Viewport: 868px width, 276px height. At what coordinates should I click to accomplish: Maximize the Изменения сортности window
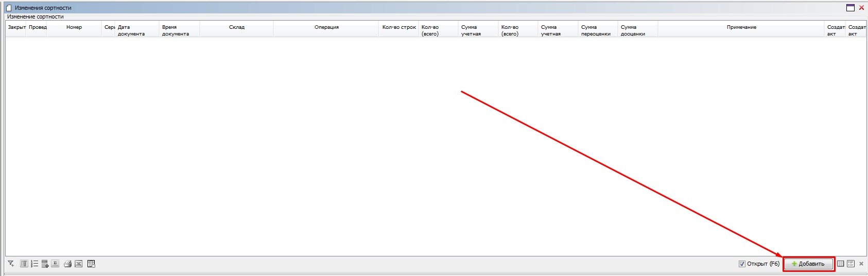(x=850, y=8)
